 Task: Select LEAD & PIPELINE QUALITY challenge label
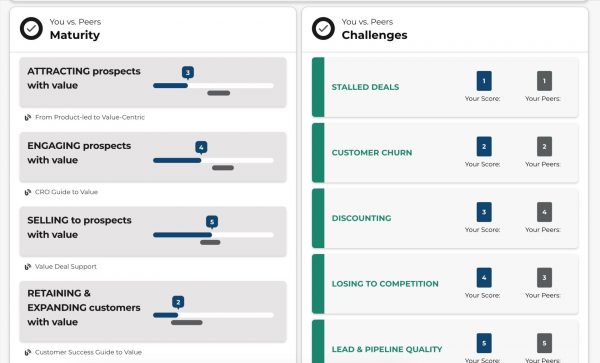387,349
